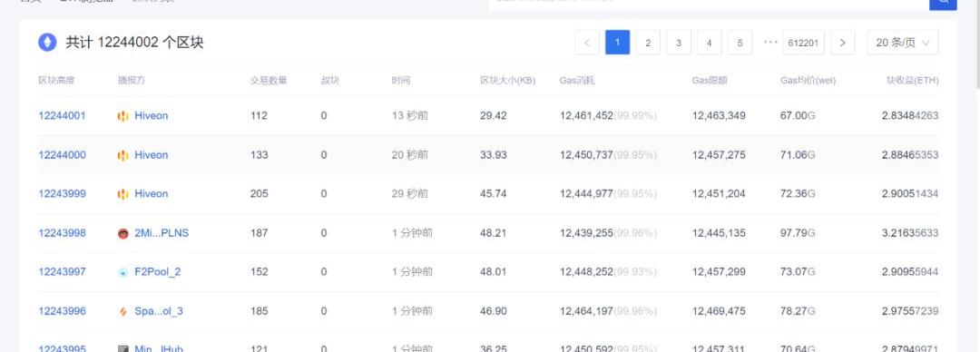Viewport: 980px width, 352px height.
Task: Open block 12243998 details link
Action: click(x=62, y=233)
